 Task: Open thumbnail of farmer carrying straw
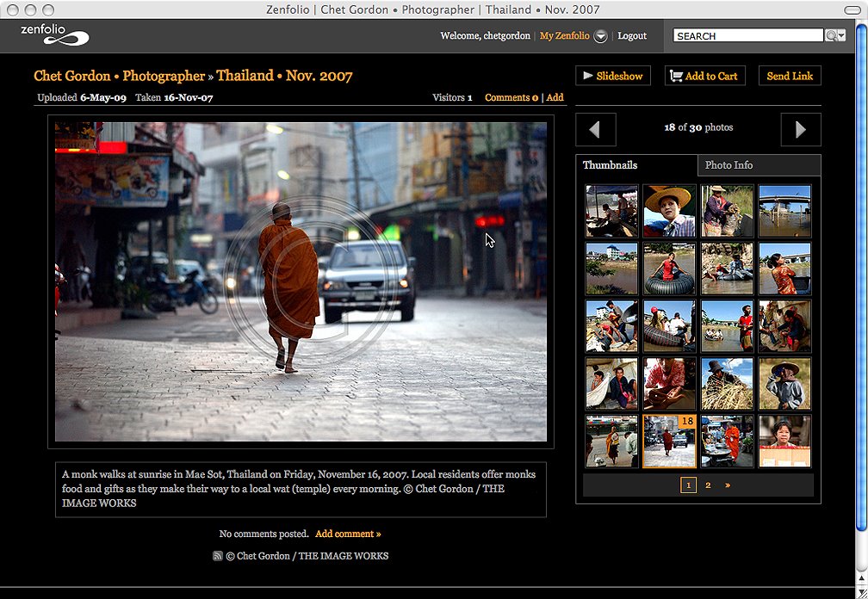(x=727, y=384)
